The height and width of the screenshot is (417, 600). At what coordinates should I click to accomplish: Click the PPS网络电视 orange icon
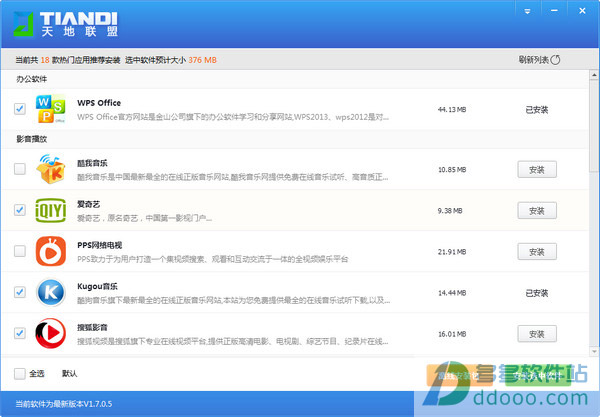tap(51, 251)
